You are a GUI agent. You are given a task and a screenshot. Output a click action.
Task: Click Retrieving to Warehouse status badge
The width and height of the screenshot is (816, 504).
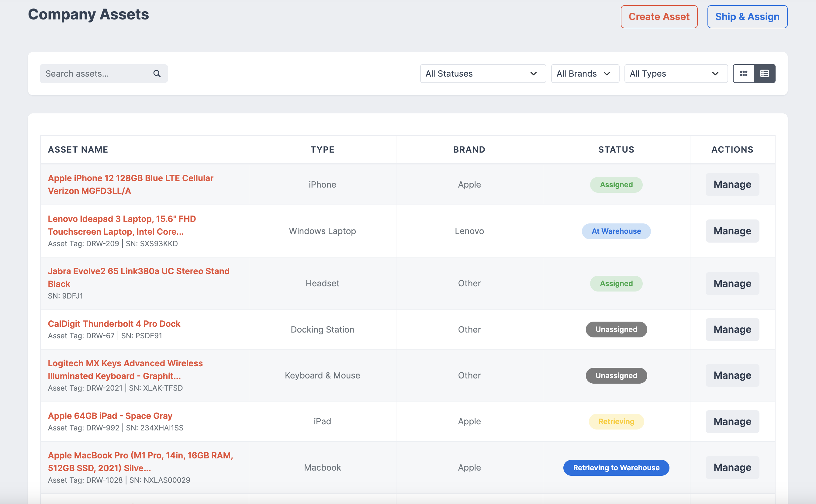616,467
